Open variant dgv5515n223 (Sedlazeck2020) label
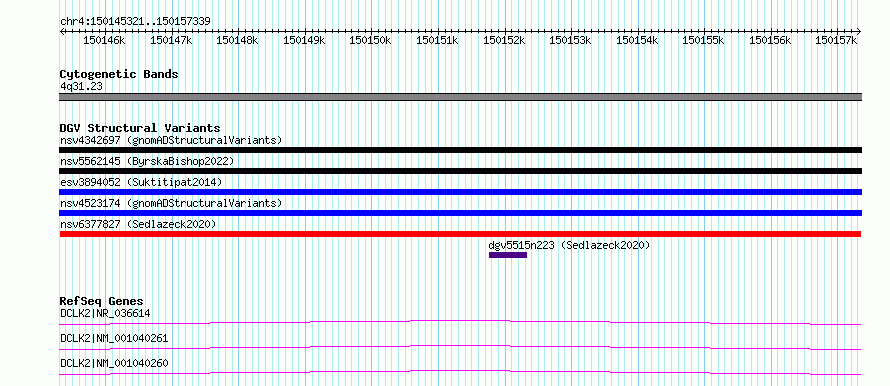 (x=569, y=245)
